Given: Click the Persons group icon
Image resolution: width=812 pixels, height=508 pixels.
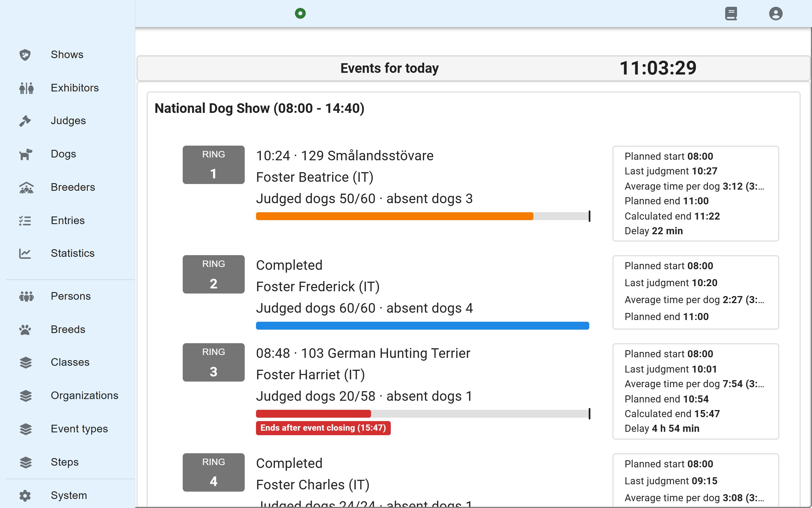Looking at the screenshot, I should click(x=26, y=296).
